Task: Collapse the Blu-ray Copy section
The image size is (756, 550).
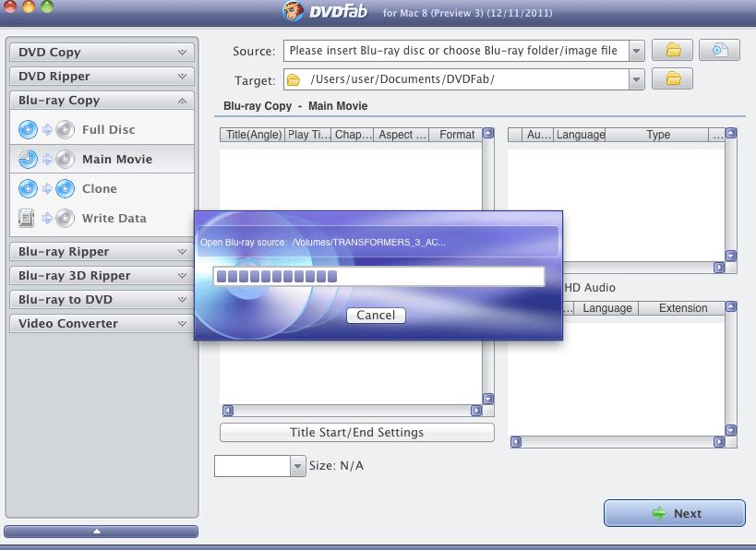Action: coord(102,101)
